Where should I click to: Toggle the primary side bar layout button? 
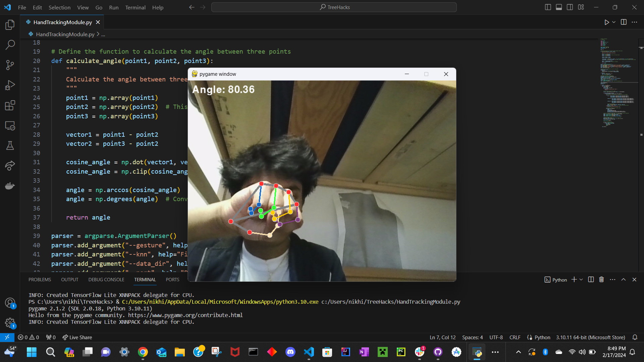pos(548,7)
